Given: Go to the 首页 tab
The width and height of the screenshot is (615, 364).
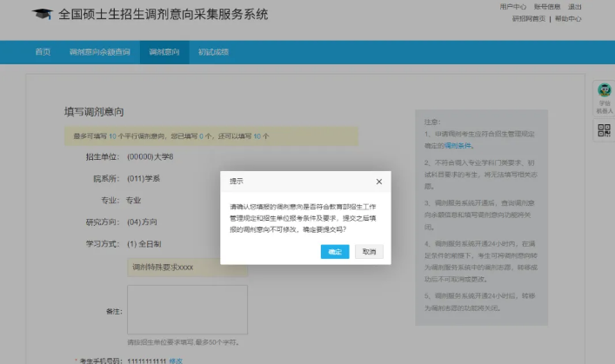Looking at the screenshot, I should pos(43,52).
